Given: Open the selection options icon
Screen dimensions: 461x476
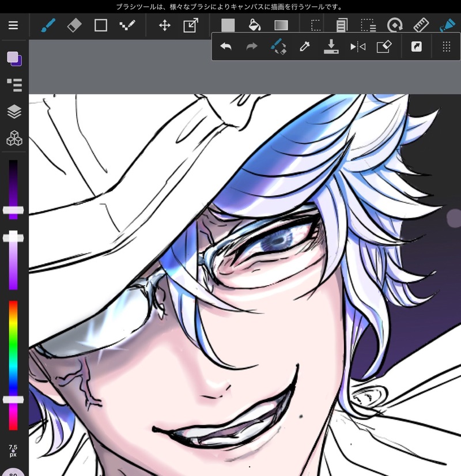Looking at the screenshot, I should [x=368, y=25].
